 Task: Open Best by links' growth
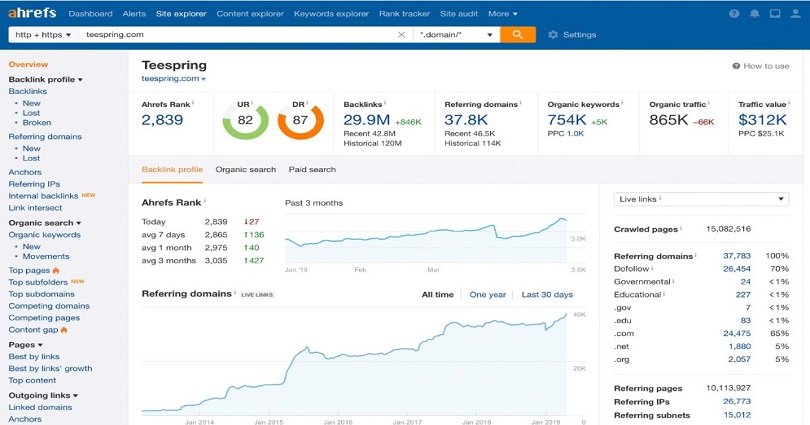[50, 369]
